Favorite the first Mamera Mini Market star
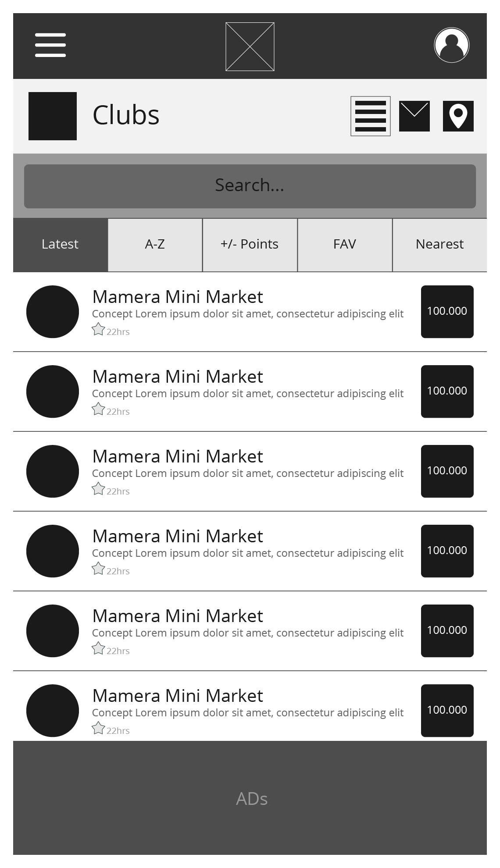The height and width of the screenshot is (868, 500). point(98,329)
